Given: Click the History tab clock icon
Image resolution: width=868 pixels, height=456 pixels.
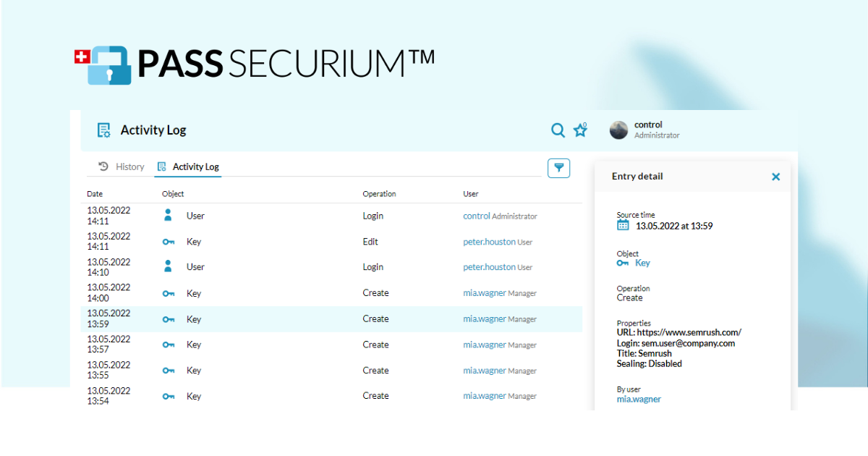Looking at the screenshot, I should click(x=103, y=166).
